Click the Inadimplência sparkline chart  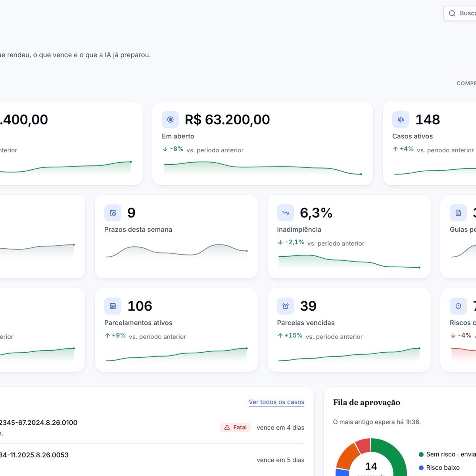click(349, 261)
